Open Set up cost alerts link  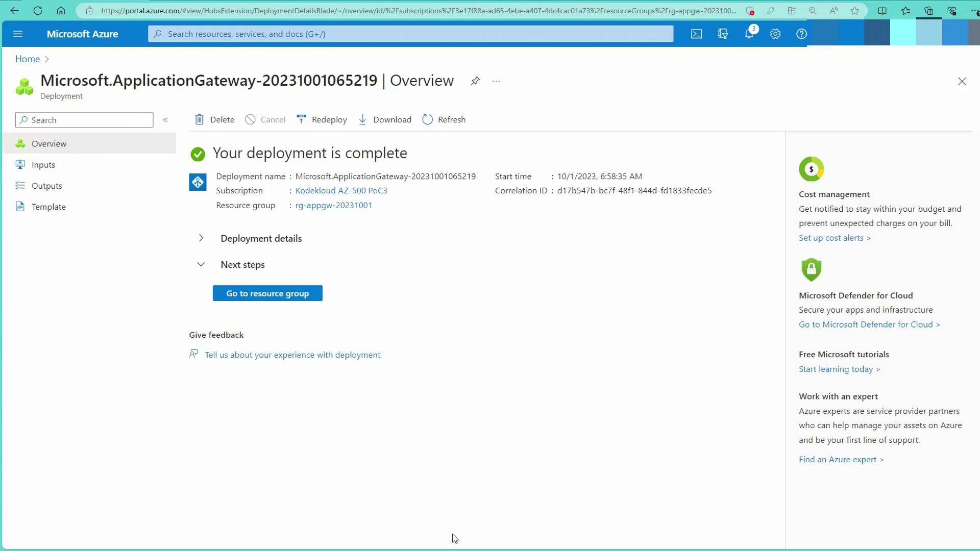(834, 238)
